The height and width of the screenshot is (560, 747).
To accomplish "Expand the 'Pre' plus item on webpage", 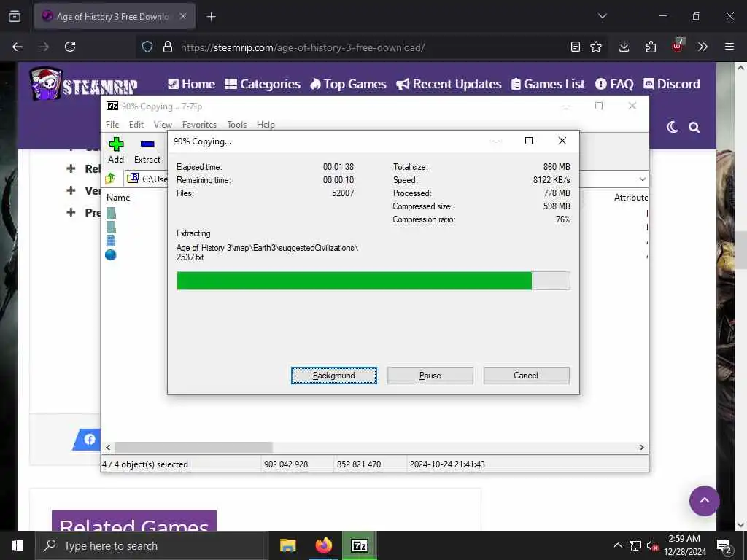I will click(x=71, y=212).
